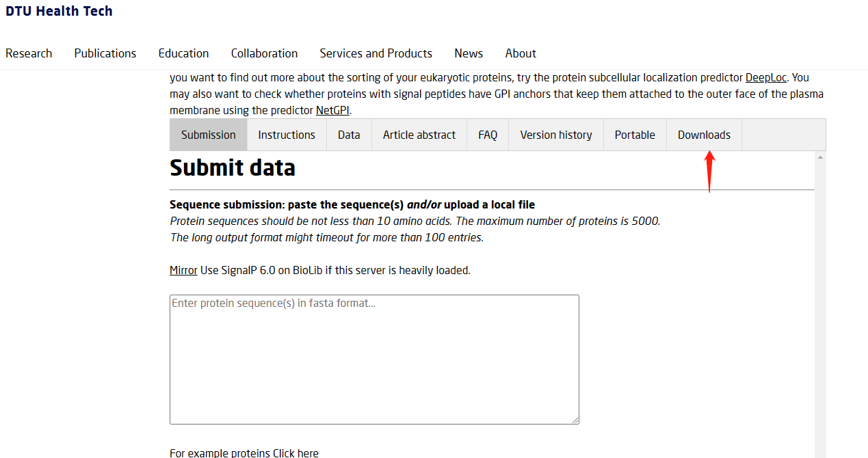
Task: Select the Data tab
Action: 349,135
